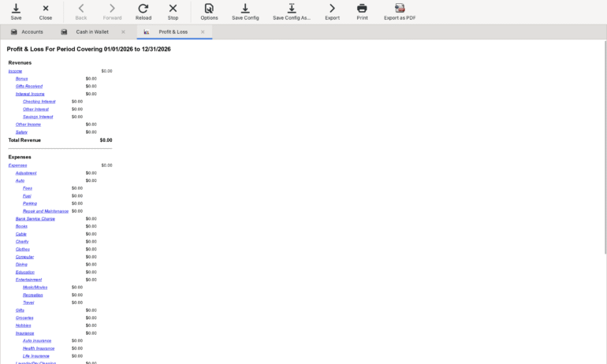Click the Export as PDF icon

pos(400,9)
